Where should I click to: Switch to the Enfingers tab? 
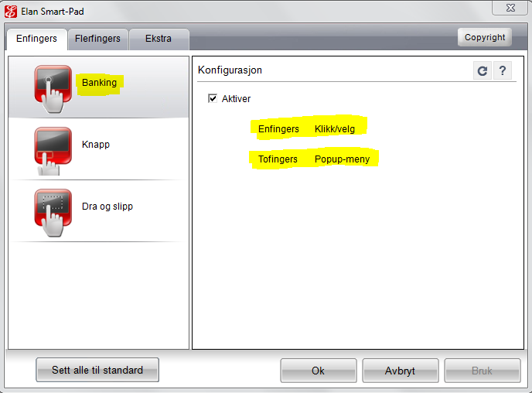(x=36, y=39)
